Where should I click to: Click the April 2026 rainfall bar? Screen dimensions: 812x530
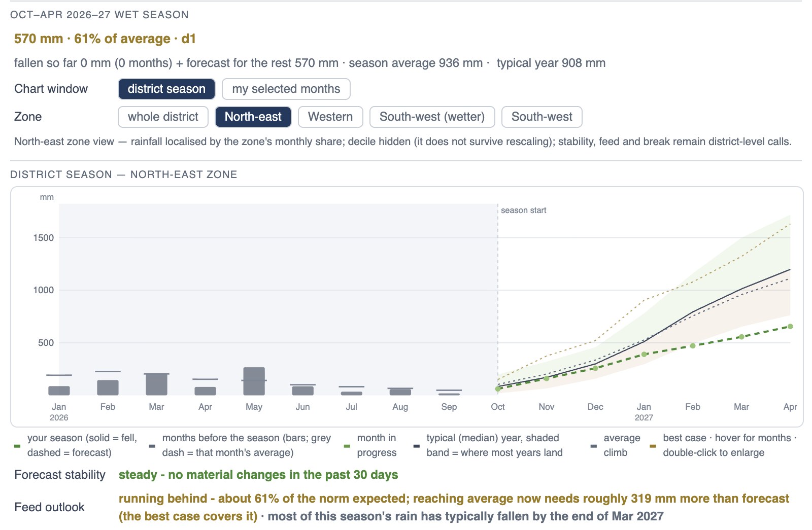tap(205, 391)
